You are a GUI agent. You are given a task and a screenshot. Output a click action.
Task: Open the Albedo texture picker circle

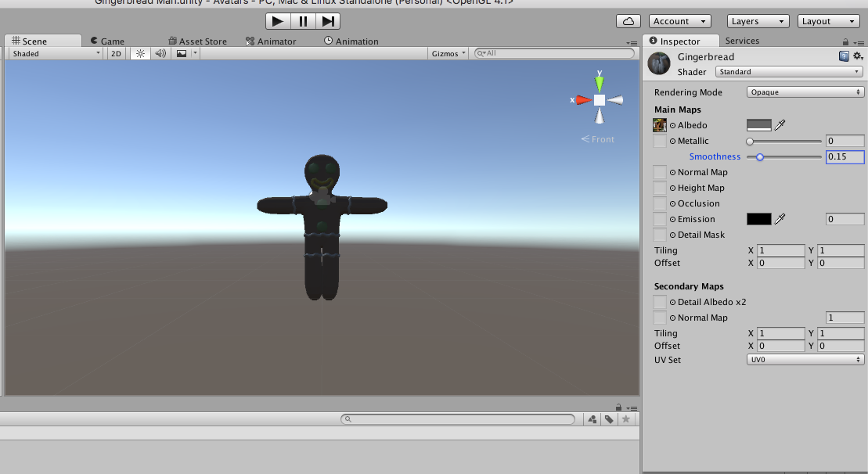(x=672, y=126)
